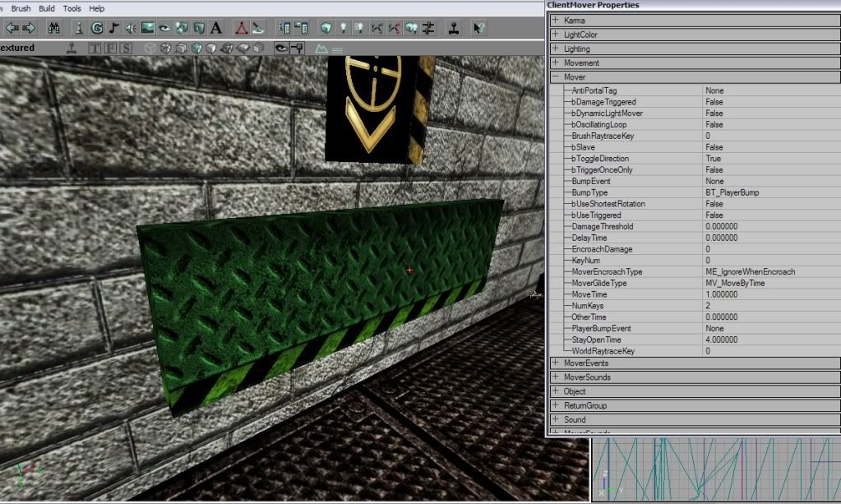Screen dimensions: 841x504
Task: Expand the Karma property category
Action: 556,20
